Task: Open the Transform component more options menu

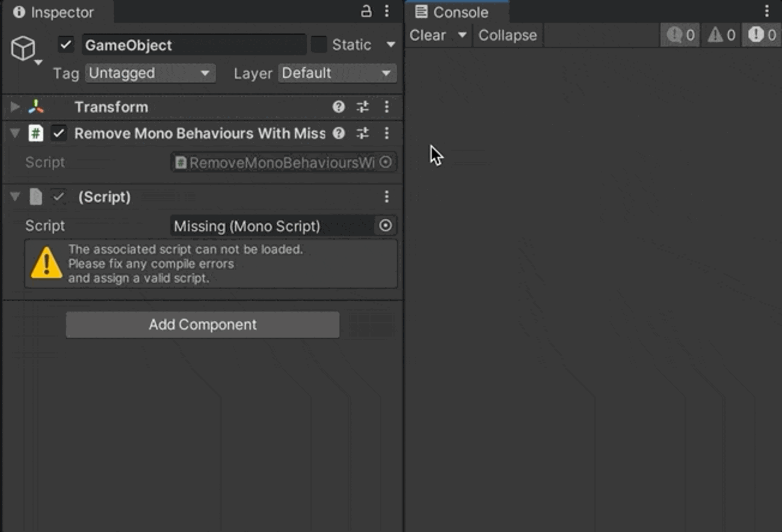Action: [x=387, y=107]
